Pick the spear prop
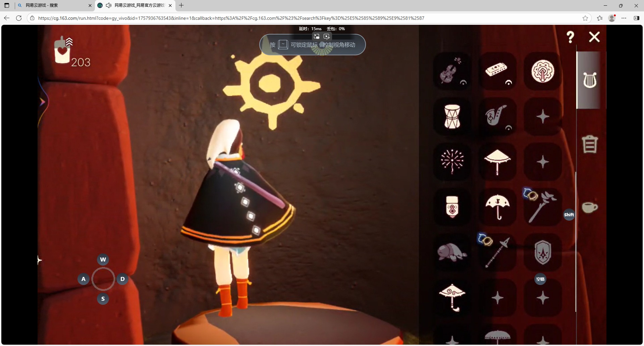This screenshot has height=346, width=644. click(x=497, y=252)
